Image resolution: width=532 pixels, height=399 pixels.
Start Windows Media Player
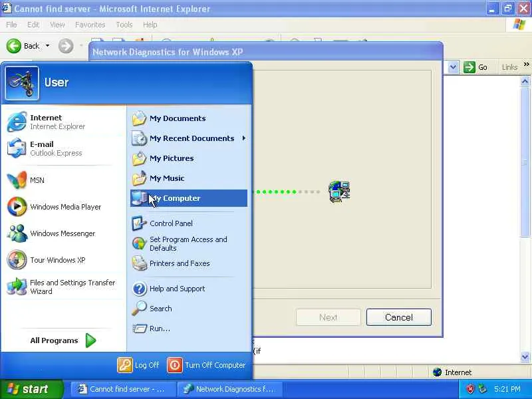click(63, 207)
